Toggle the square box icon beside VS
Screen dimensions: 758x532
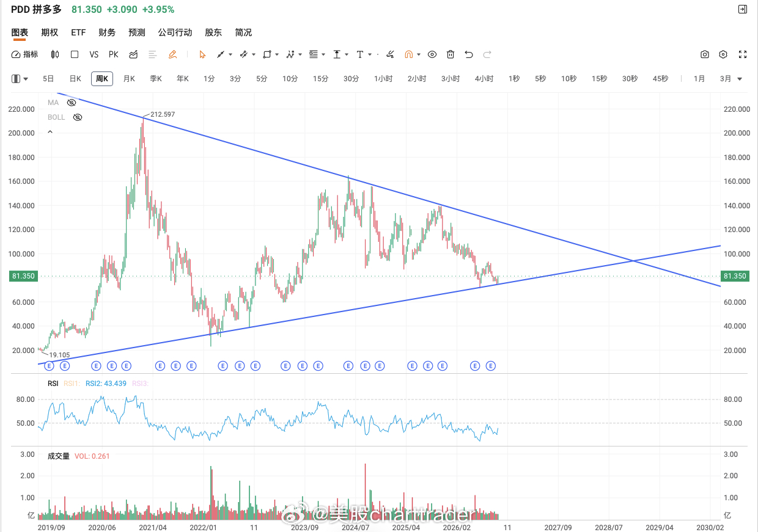click(x=75, y=54)
